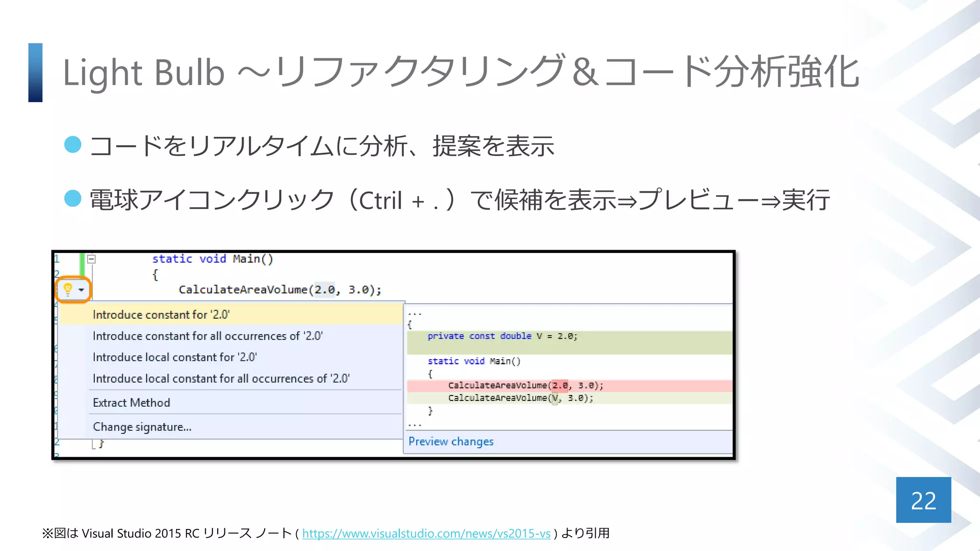Pick Introduce local constant for '2.0'
Image resolution: width=980 pixels, height=551 pixels.
point(175,357)
